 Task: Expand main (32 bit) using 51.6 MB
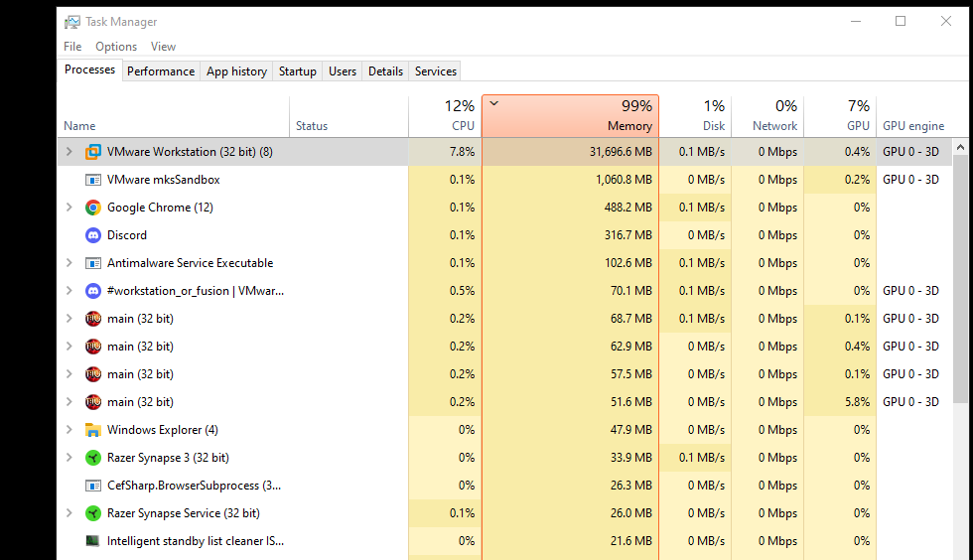pyautogui.click(x=69, y=402)
